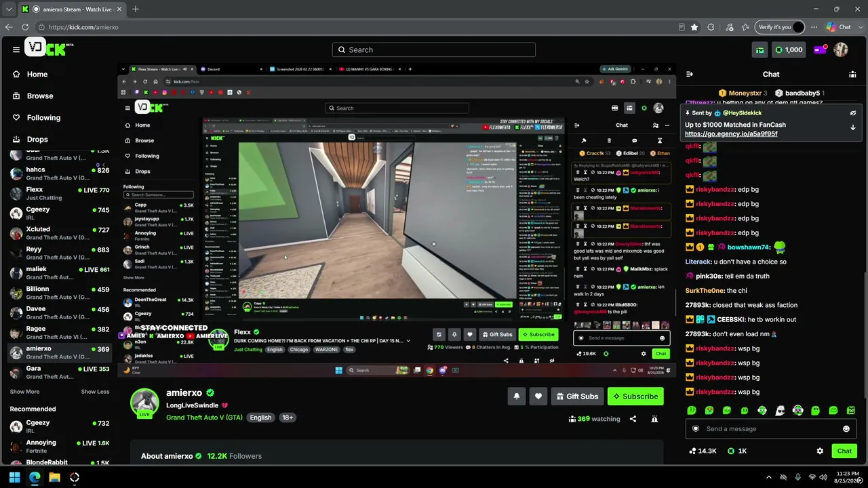The height and width of the screenshot is (488, 868).
Task: Follow amierxo with the heart button
Action: point(538,396)
